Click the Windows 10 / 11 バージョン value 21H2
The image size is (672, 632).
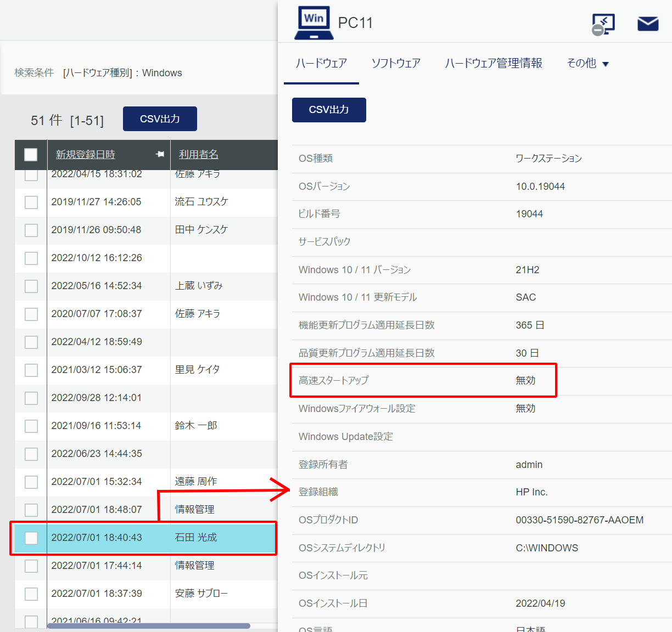tap(528, 270)
